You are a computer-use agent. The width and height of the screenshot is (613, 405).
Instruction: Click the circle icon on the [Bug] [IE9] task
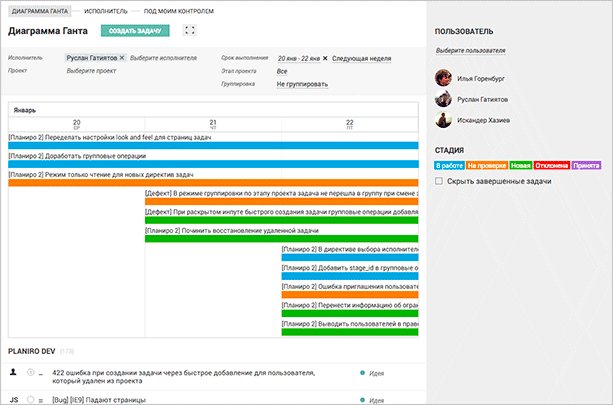pyautogui.click(x=30, y=400)
